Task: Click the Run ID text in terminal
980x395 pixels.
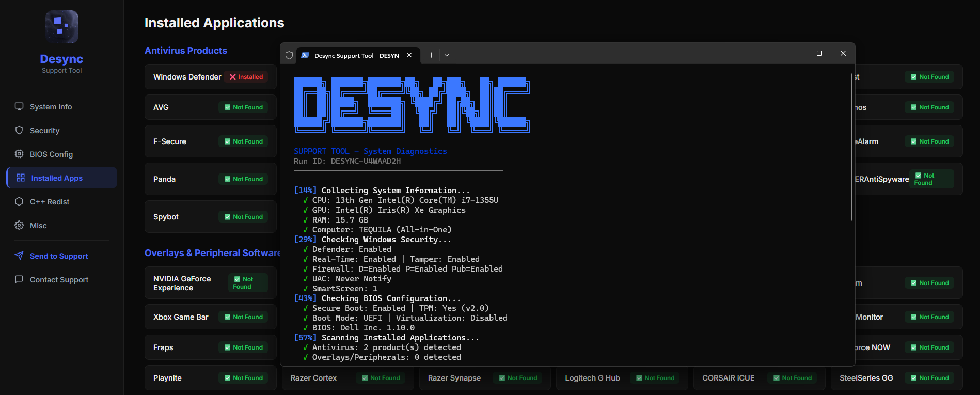Action: click(x=347, y=161)
